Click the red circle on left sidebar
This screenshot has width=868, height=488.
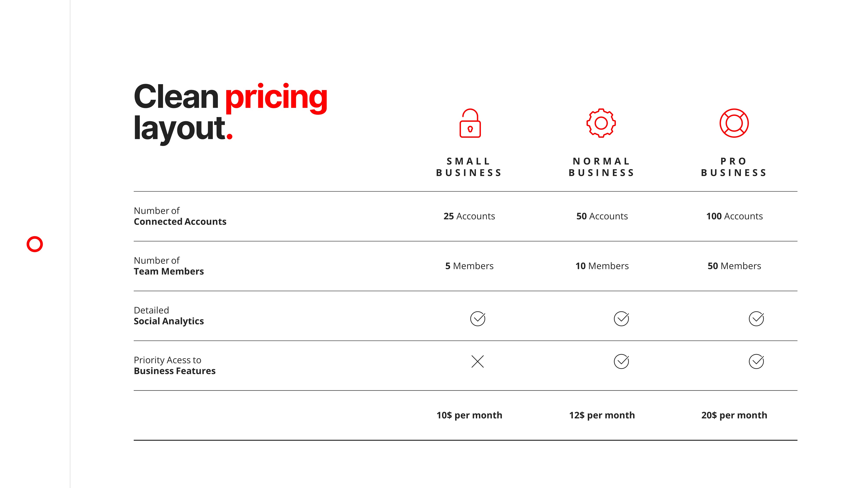pos(35,244)
